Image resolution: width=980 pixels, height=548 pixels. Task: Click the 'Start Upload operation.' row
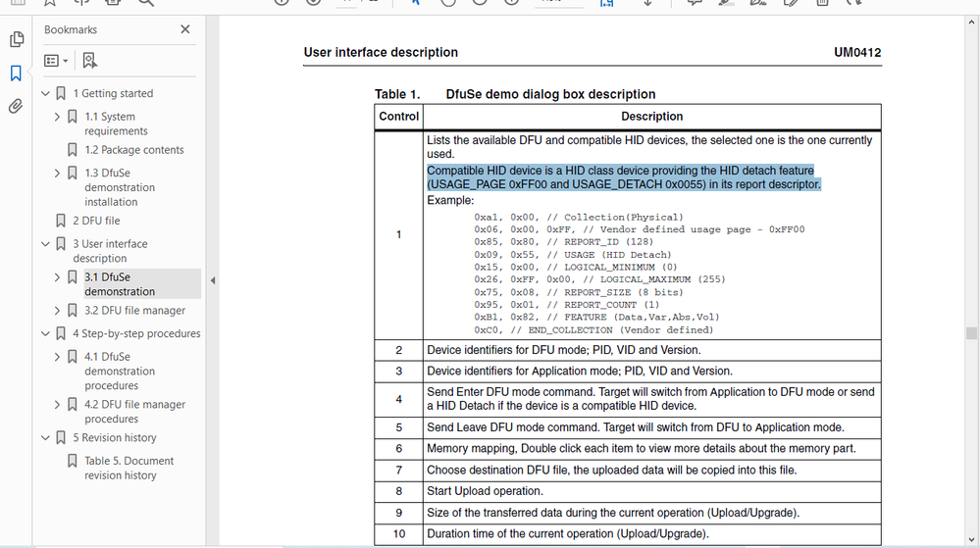tap(485, 491)
